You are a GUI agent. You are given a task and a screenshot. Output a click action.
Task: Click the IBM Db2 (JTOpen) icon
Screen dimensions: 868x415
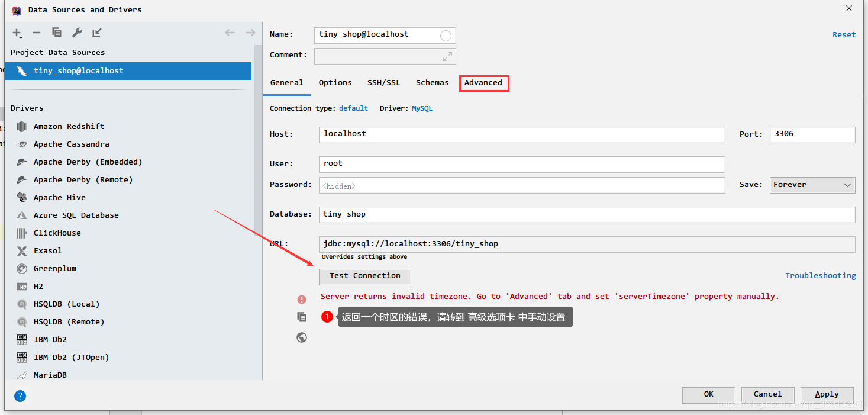pyautogui.click(x=22, y=357)
